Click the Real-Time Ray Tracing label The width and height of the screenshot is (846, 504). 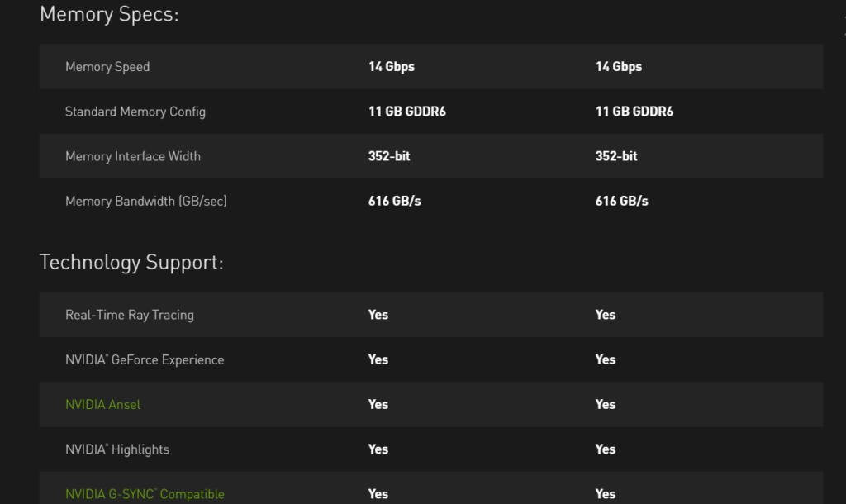(130, 315)
